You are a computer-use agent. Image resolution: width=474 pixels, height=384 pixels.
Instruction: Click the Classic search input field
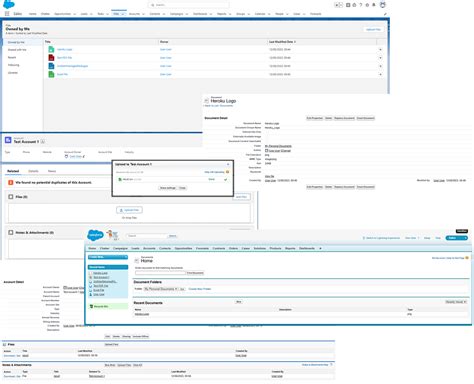pyautogui.click(x=146, y=236)
